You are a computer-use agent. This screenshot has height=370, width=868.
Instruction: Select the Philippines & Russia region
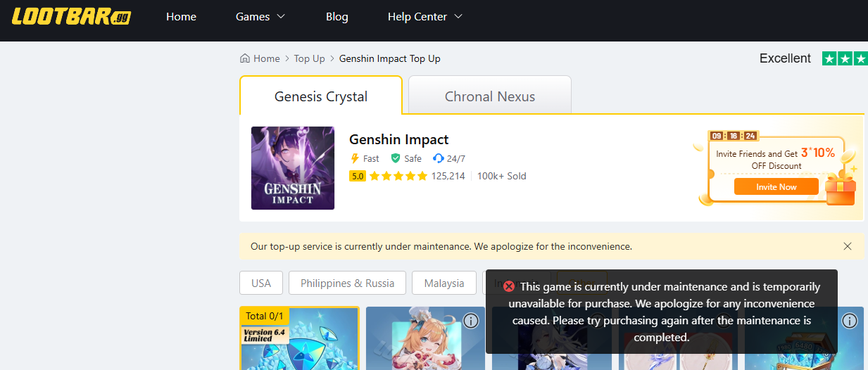pos(347,283)
